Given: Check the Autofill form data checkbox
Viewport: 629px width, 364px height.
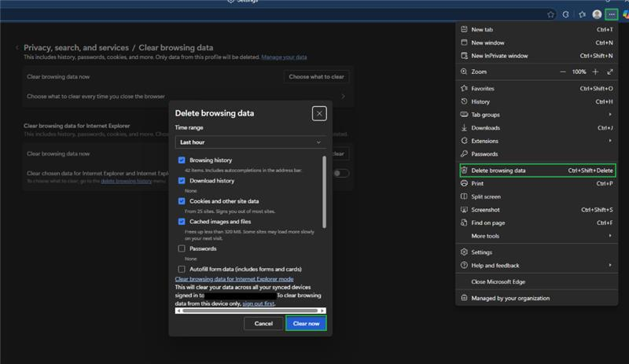Looking at the screenshot, I should [x=182, y=269].
